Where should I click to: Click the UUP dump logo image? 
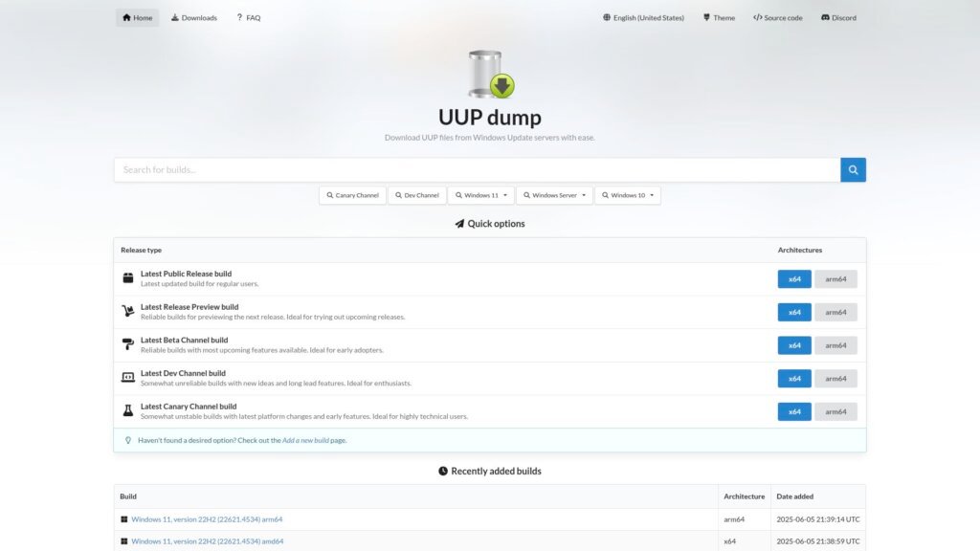point(491,75)
